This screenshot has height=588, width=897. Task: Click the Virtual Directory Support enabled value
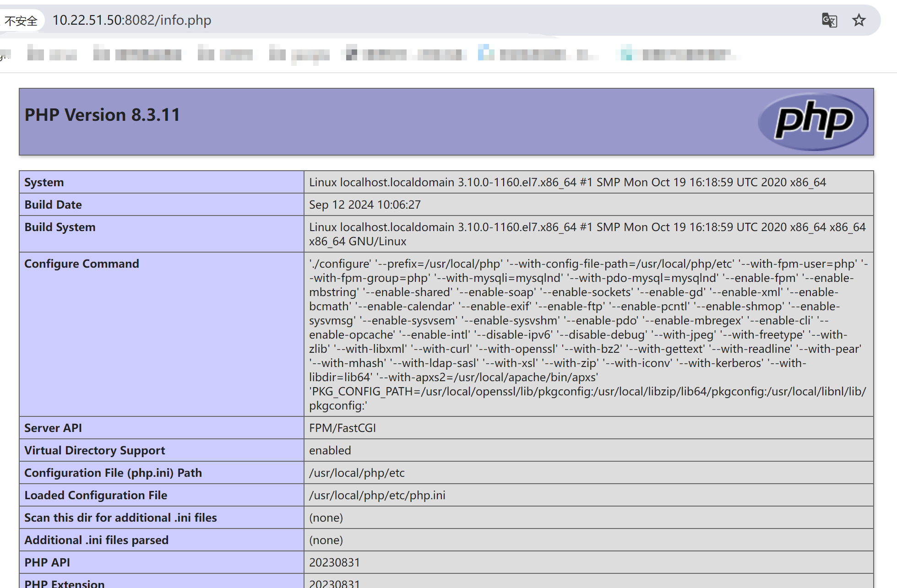(330, 450)
